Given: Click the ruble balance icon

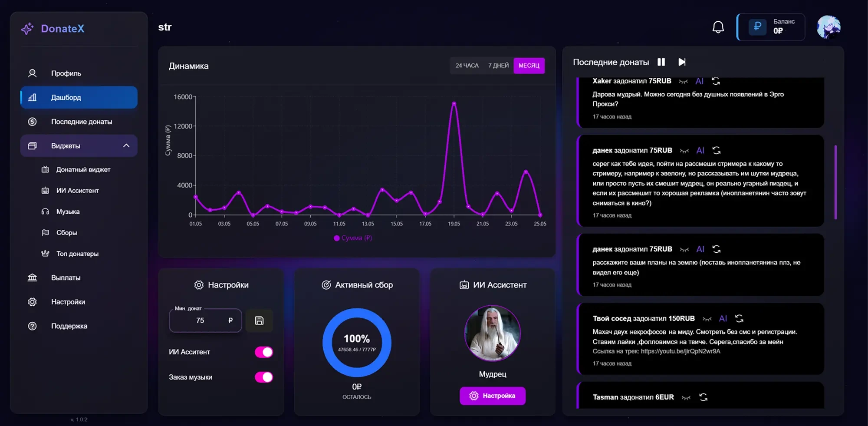Looking at the screenshot, I should [757, 27].
